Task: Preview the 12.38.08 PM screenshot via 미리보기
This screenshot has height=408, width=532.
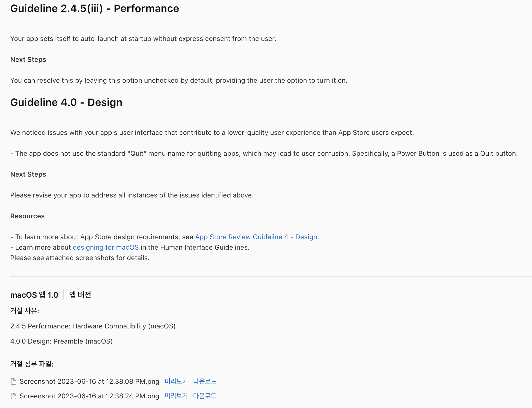Action: click(x=176, y=381)
